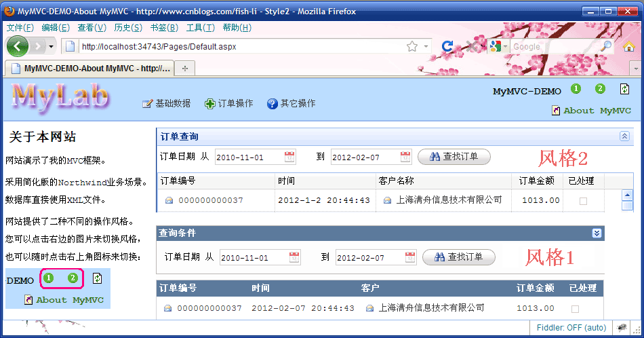The width and height of the screenshot is (644, 338).
Task: Click order 000000000037 dated 2012-1-2
Action: [211, 200]
